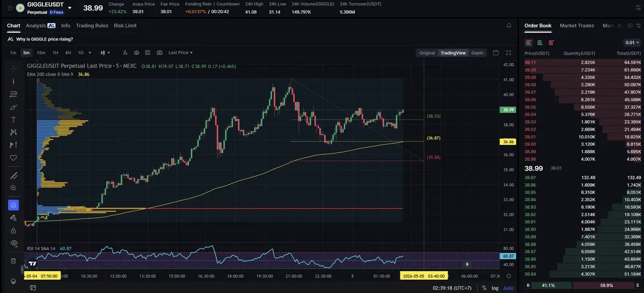
Task: Show both buy and sell orders view
Action: 529,42
